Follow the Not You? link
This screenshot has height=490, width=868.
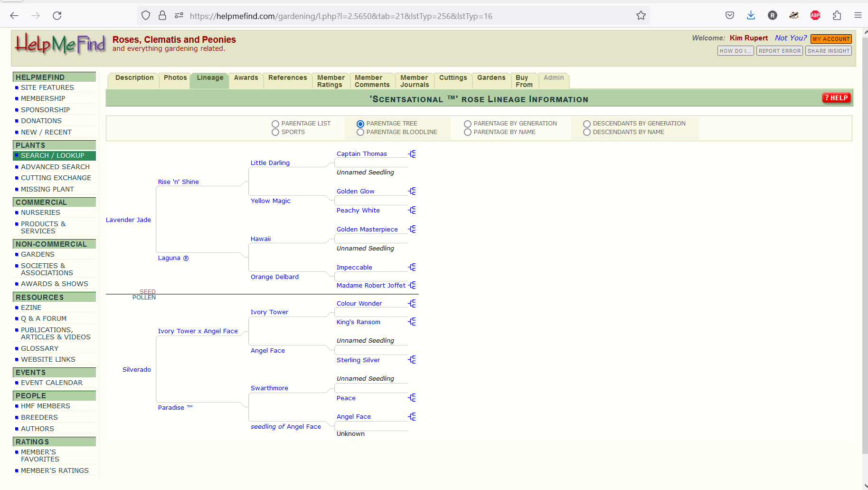[791, 38]
